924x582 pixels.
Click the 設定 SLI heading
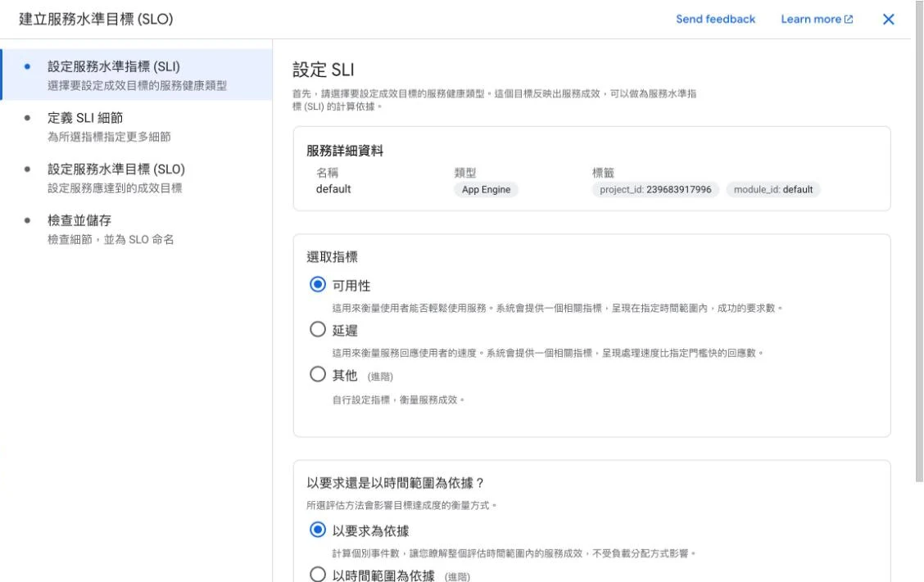pyautogui.click(x=324, y=70)
